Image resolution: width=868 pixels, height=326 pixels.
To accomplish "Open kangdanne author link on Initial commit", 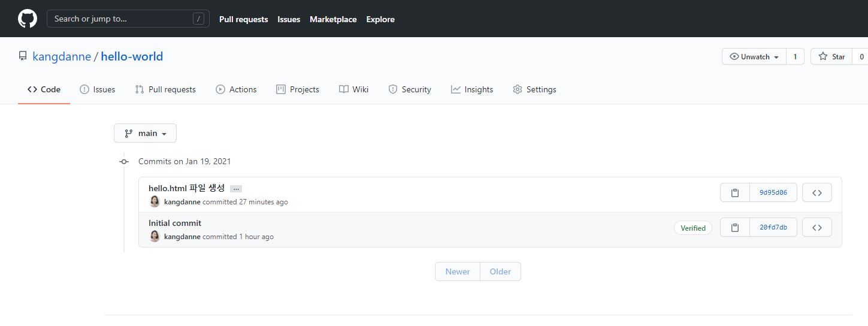I will point(182,237).
